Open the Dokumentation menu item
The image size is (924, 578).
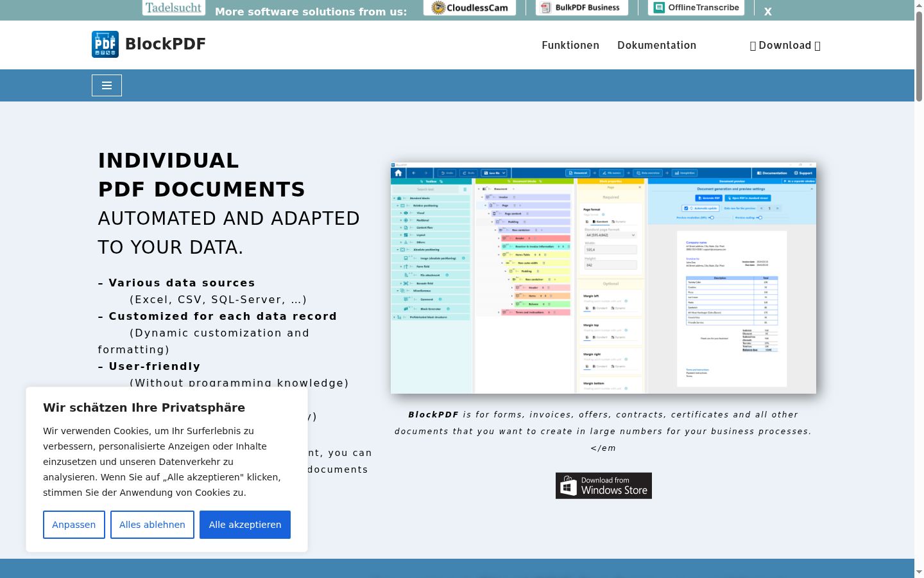tap(656, 45)
